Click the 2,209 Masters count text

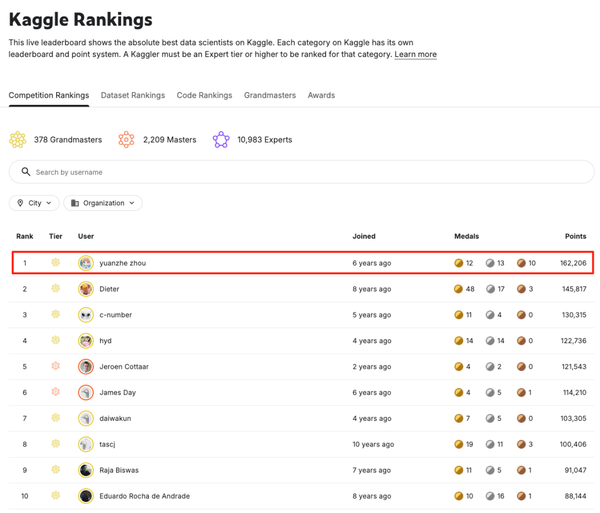pyautogui.click(x=170, y=140)
